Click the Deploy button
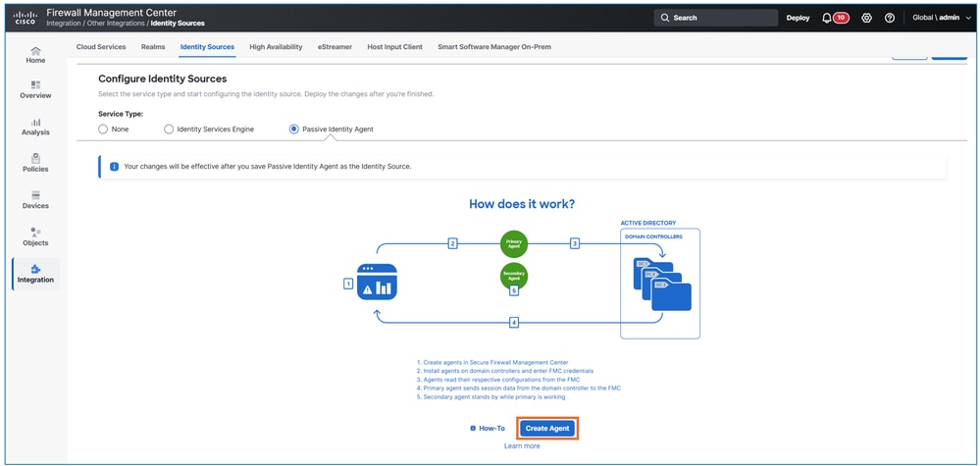The height and width of the screenshot is (466, 980). [798, 18]
